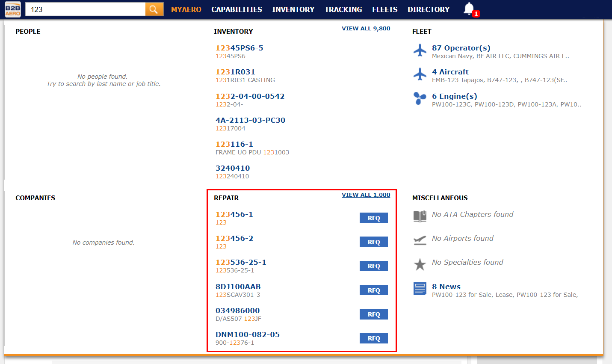
Task: Open inventory part 1232-04-00-0542
Action: [250, 96]
